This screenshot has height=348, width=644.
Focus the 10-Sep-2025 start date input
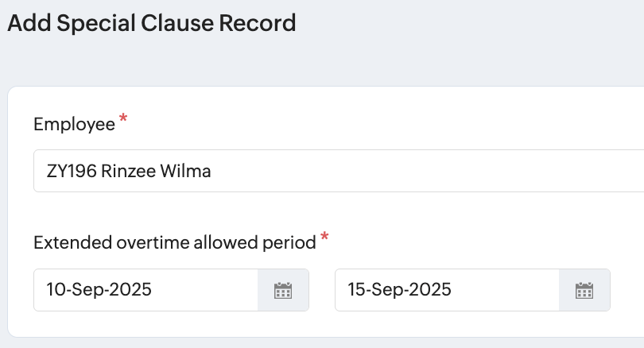pos(146,290)
